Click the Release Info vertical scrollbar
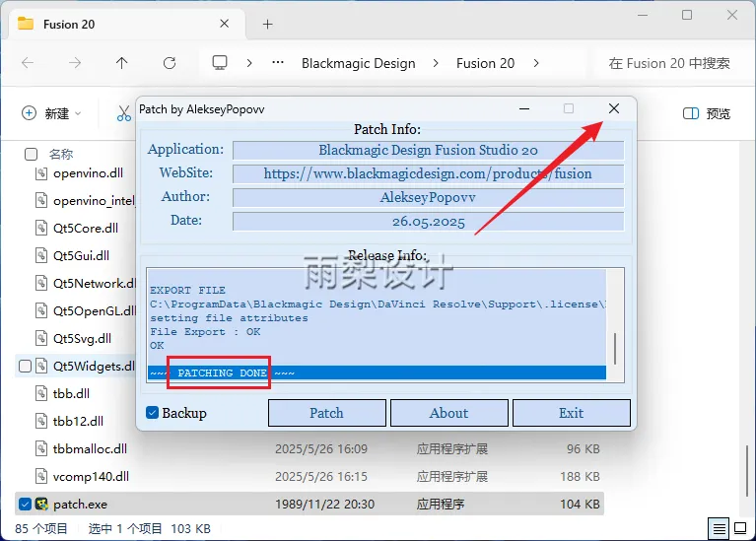756x541 pixels. (615, 349)
